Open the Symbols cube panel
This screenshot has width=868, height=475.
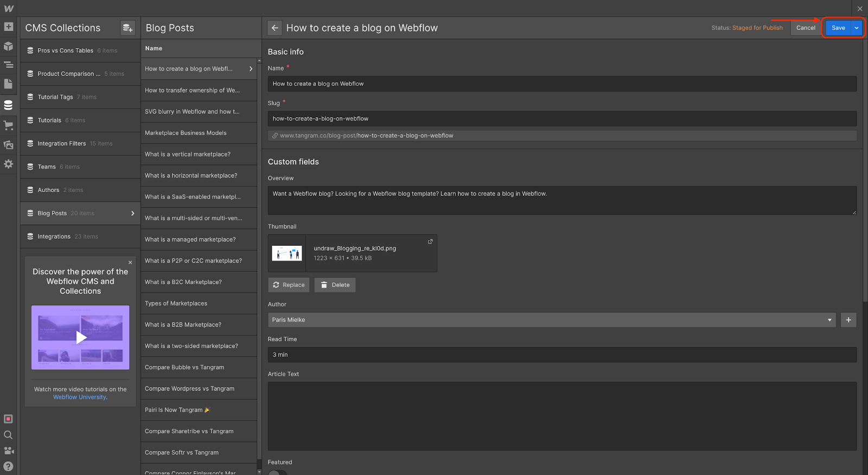click(x=8, y=46)
